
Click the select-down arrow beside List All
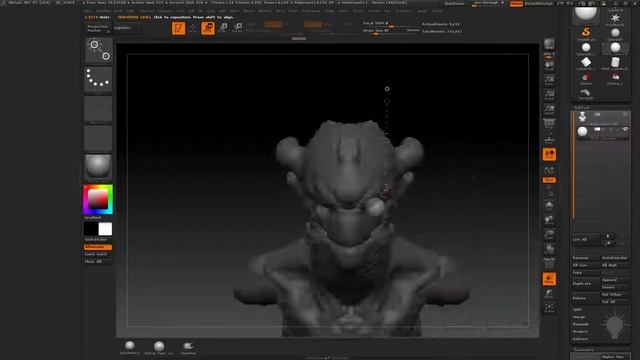click(x=608, y=243)
